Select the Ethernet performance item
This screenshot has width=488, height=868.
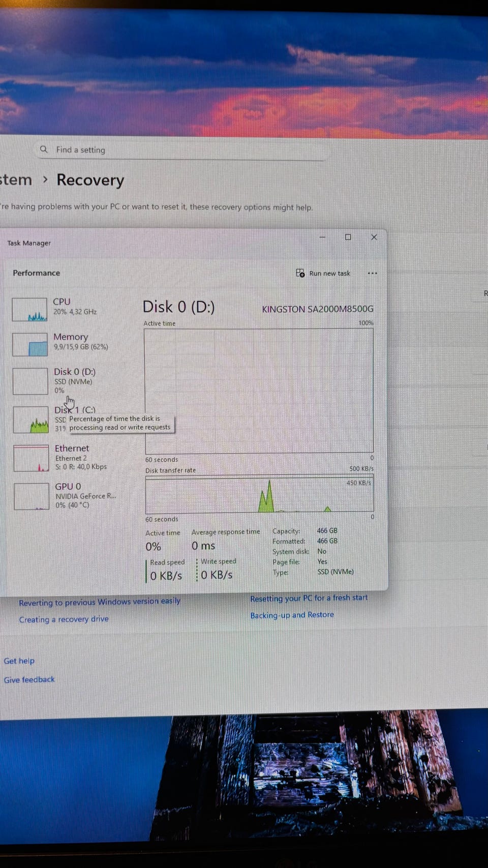click(72, 448)
